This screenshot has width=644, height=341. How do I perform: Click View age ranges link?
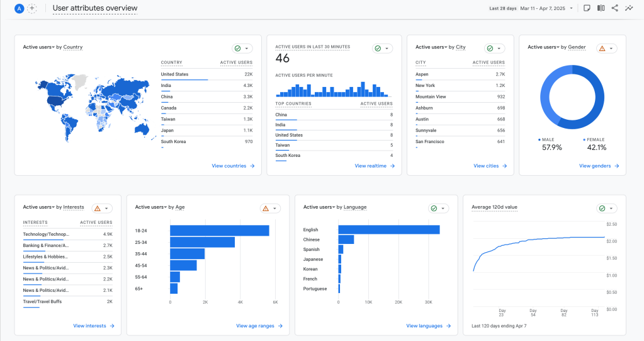click(259, 327)
